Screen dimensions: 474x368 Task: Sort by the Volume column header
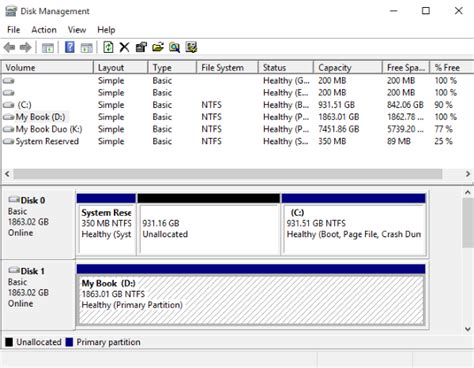coord(48,68)
